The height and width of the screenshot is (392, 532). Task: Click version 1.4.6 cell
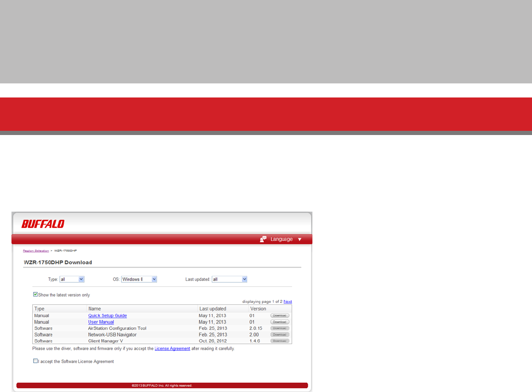[x=255, y=341]
